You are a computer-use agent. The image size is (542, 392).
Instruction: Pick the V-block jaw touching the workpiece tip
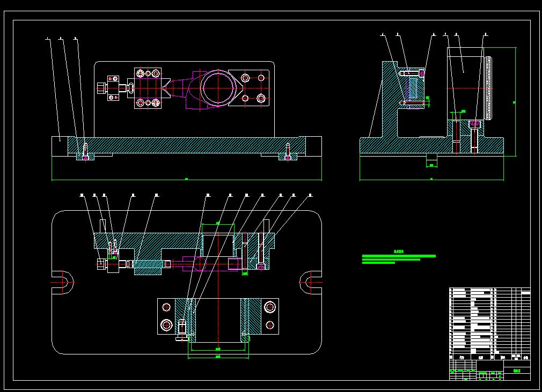pyautogui.click(x=166, y=88)
